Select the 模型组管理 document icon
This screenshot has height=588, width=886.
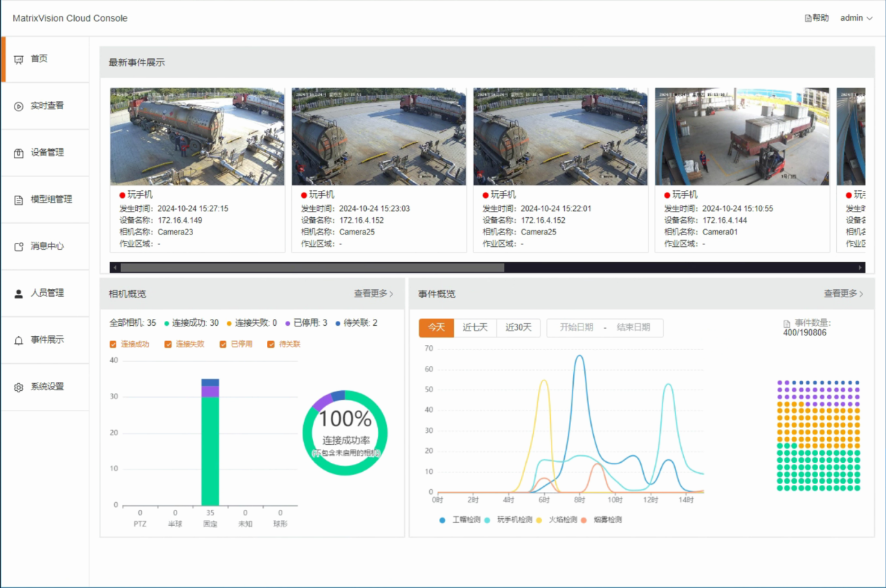click(x=19, y=200)
